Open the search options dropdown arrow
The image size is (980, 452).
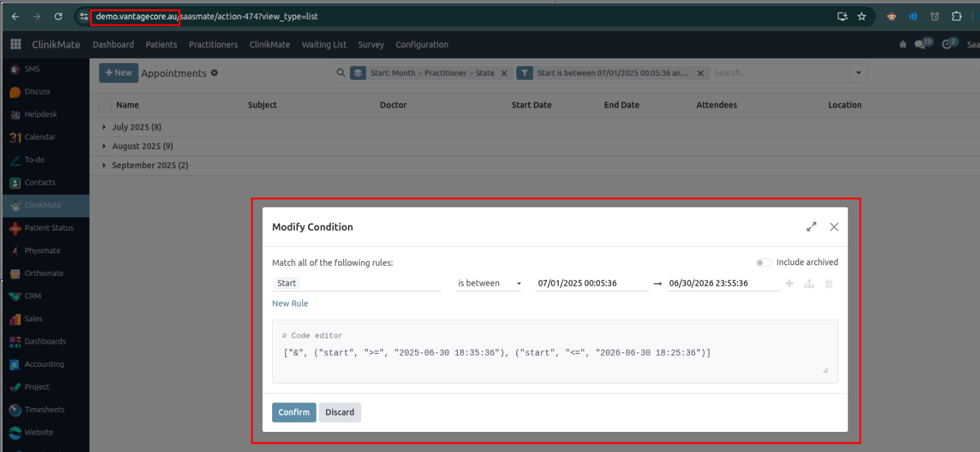[858, 73]
